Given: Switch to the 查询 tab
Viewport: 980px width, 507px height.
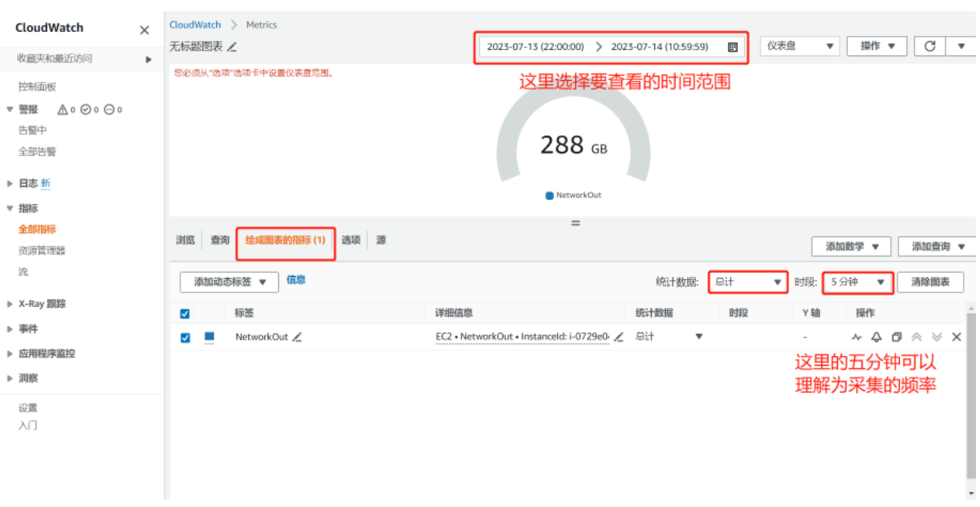Looking at the screenshot, I should pos(220,240).
